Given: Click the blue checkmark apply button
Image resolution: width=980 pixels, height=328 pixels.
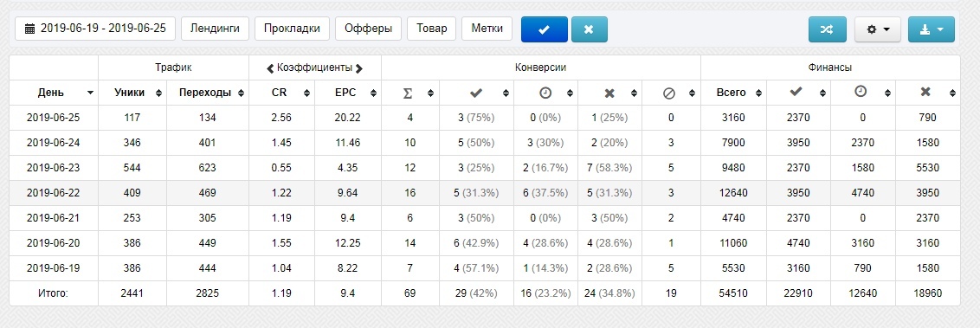Looking at the screenshot, I should 545,29.
